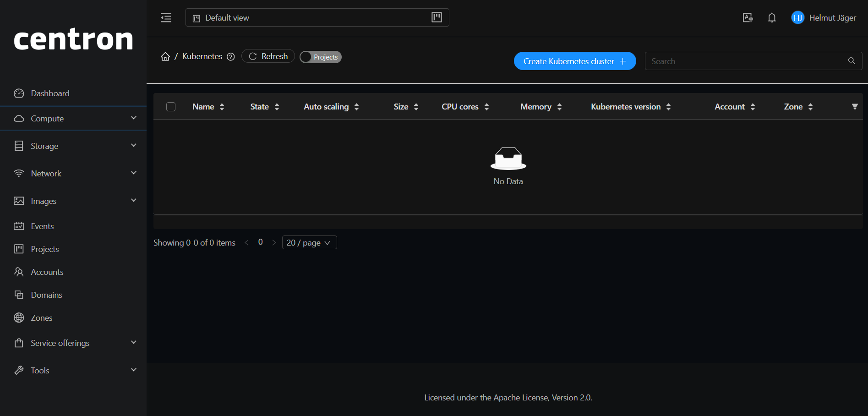
Task: Open Events via calendar icon
Action: (x=19, y=226)
